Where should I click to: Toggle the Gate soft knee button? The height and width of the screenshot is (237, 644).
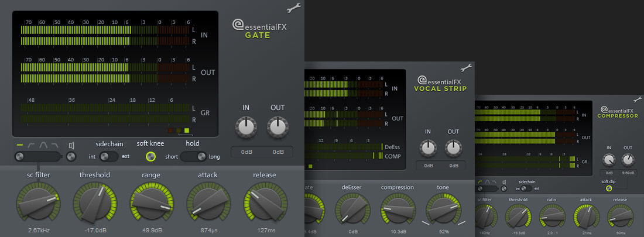[x=151, y=156]
